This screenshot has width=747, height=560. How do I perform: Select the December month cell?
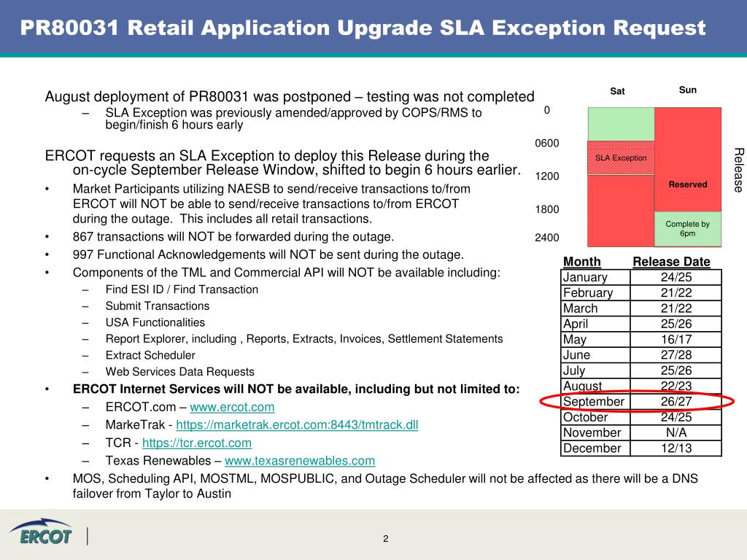595,448
